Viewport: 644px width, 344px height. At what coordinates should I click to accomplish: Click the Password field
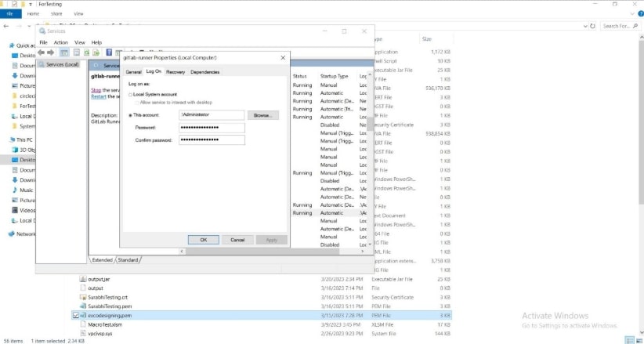[212, 128]
